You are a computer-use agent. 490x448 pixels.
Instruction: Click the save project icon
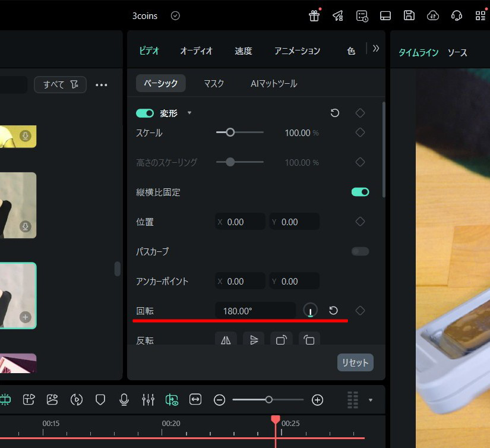click(x=409, y=15)
